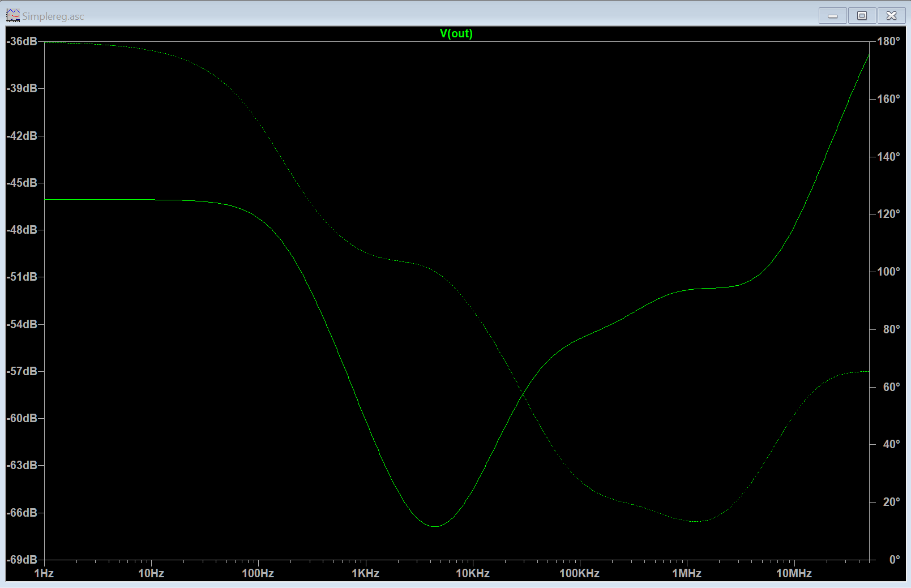
Task: Click the 10Hz frequency axis label
Action: click(151, 573)
